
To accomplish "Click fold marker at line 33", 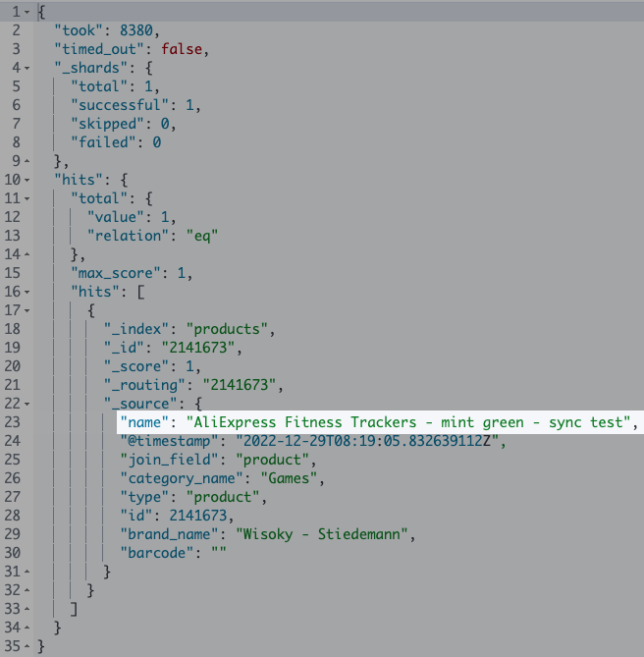I will [x=27, y=609].
